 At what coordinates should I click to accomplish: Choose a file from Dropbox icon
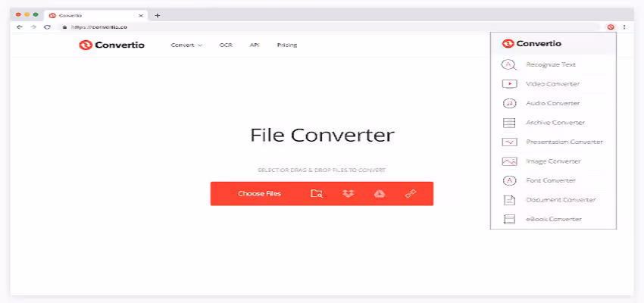[349, 193]
